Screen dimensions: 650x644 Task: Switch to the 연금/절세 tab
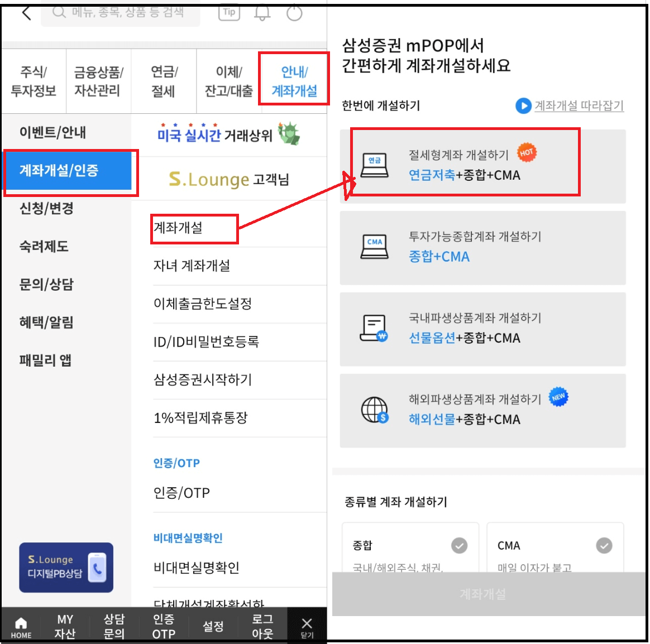click(163, 80)
